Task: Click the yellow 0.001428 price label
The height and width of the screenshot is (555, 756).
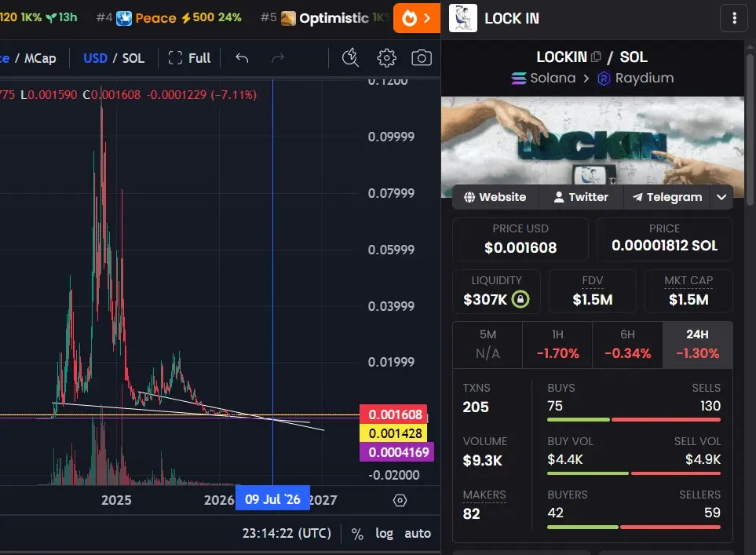Action: click(x=393, y=433)
